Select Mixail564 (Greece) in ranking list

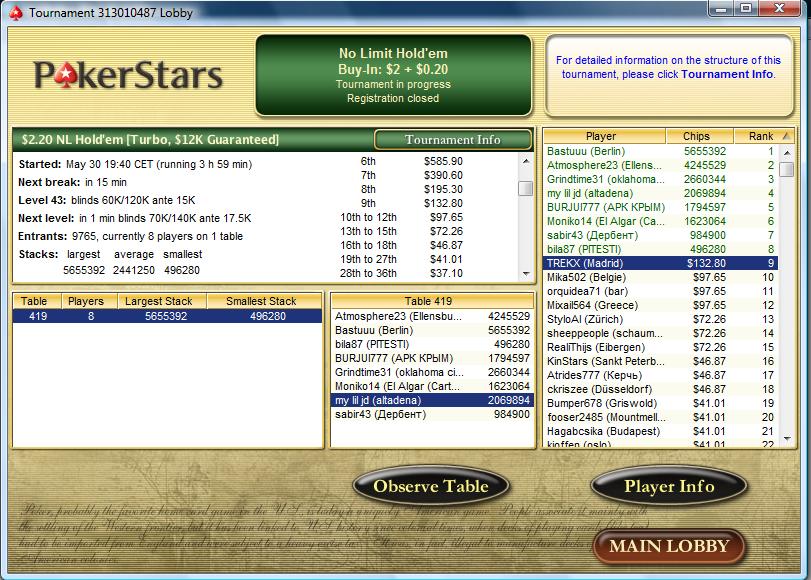(660, 305)
